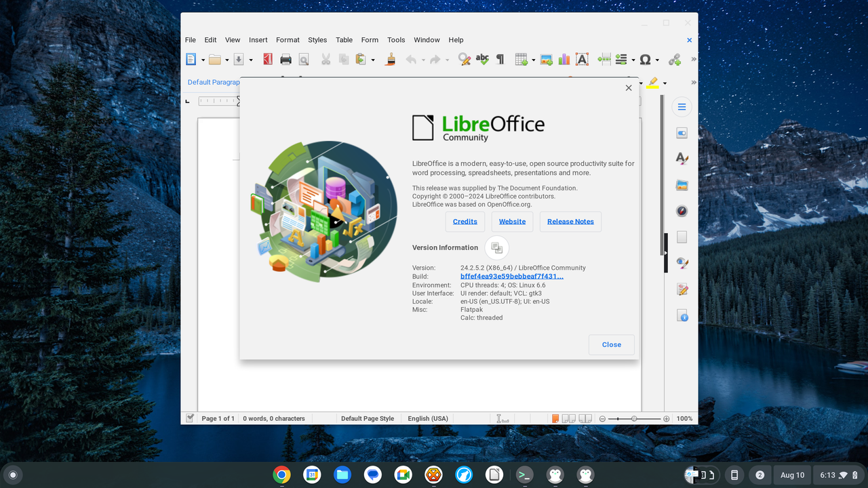Click the zoom in plus button
Viewport: 868px width, 488px height.
pyautogui.click(x=667, y=419)
